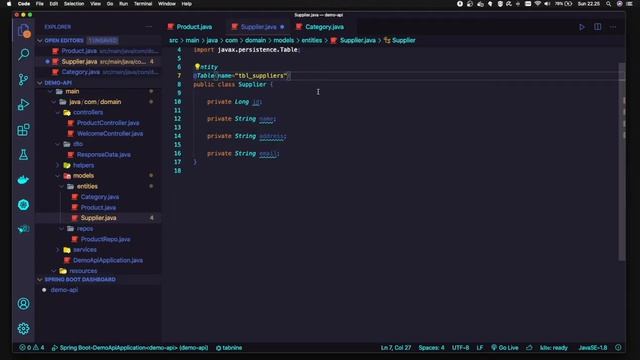This screenshot has height=360, width=640.
Task: Open the File menu
Action: [x=40, y=4]
